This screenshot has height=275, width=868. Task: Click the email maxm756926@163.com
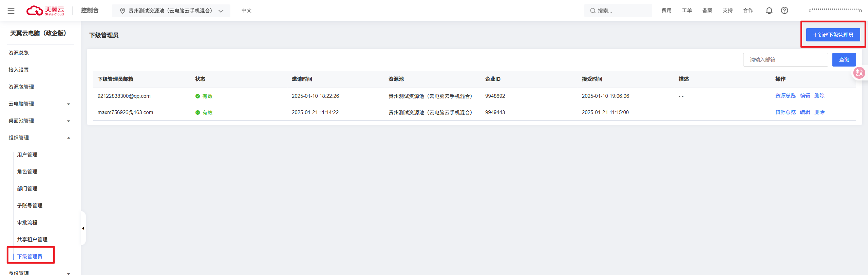click(125, 112)
